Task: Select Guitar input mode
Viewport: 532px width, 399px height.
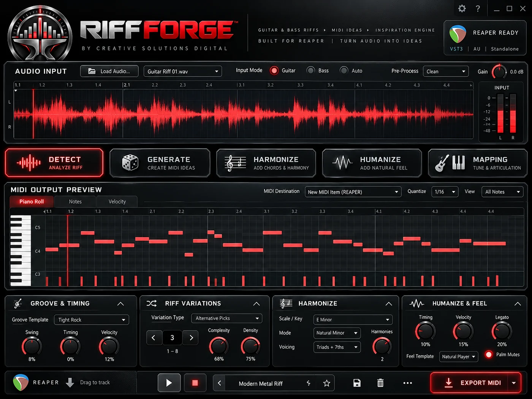Action: (274, 71)
